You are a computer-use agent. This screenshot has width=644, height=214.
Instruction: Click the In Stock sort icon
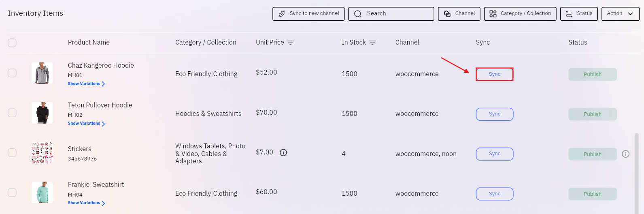point(372,43)
